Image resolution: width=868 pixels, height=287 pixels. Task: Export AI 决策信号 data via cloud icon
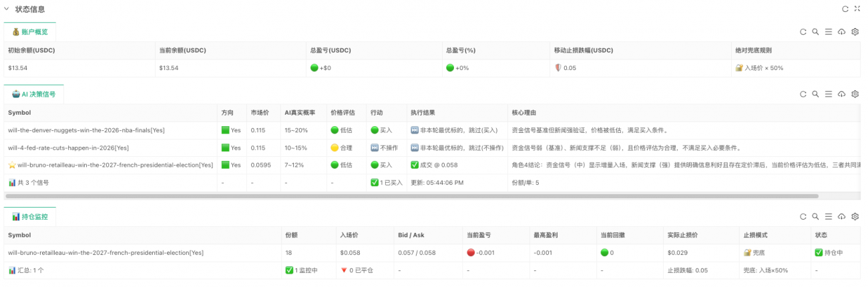[x=841, y=94]
